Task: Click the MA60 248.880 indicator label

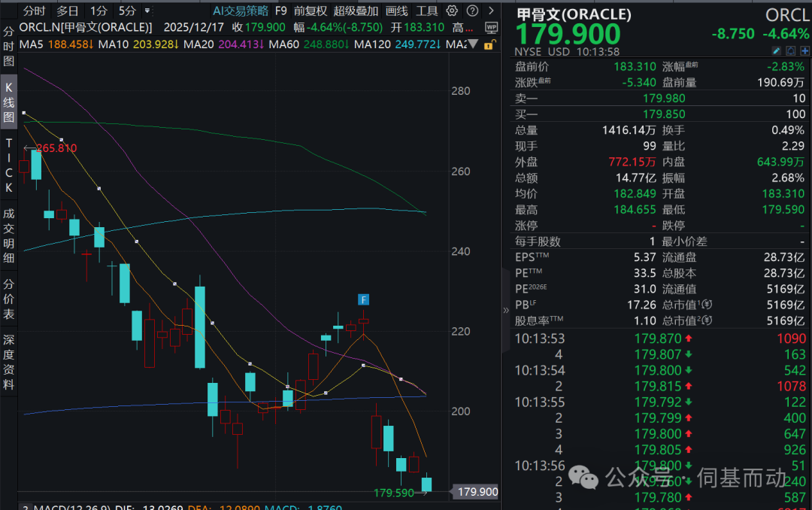Action: pyautogui.click(x=309, y=44)
